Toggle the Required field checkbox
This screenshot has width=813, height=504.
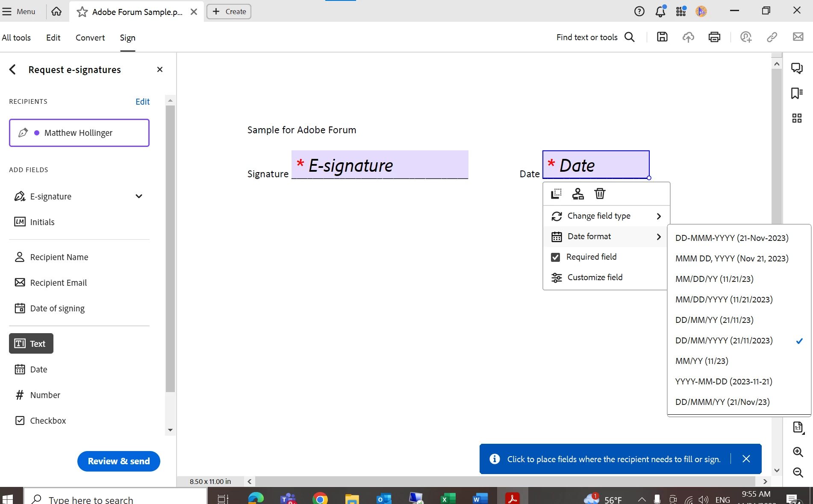tap(556, 257)
